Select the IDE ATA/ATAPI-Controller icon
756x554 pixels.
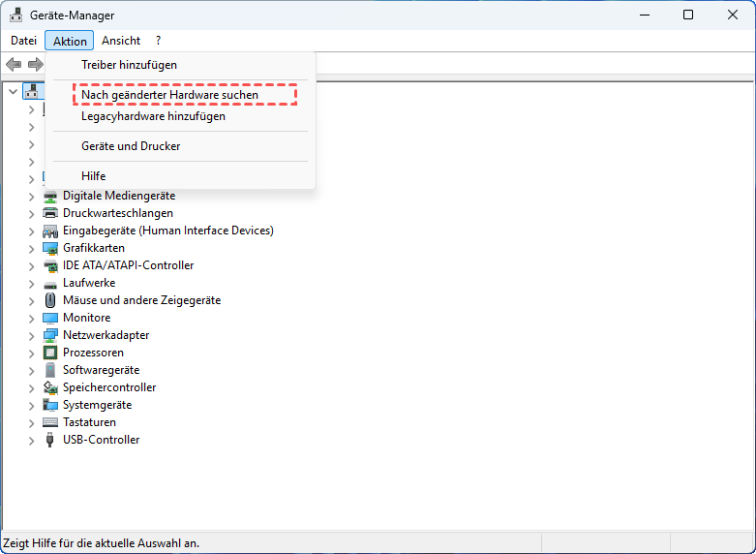(50, 265)
